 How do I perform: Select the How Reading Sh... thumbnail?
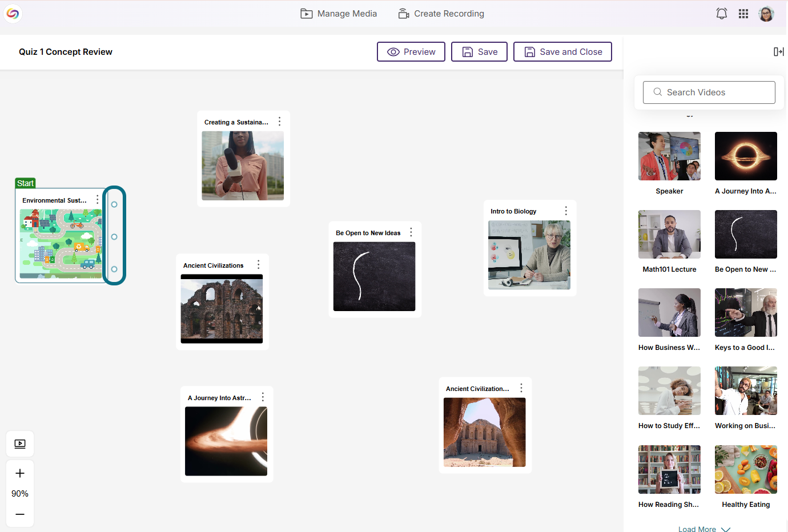tap(669, 470)
